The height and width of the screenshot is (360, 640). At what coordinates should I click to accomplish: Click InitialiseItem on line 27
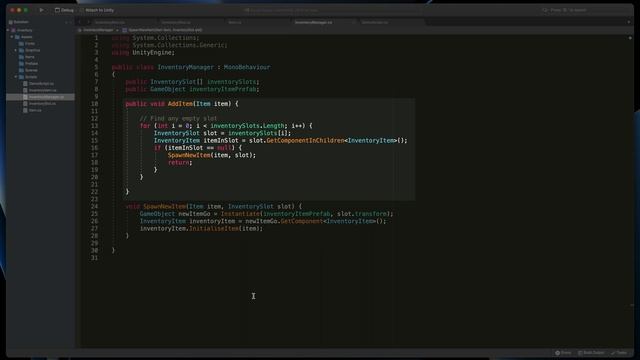coord(214,229)
